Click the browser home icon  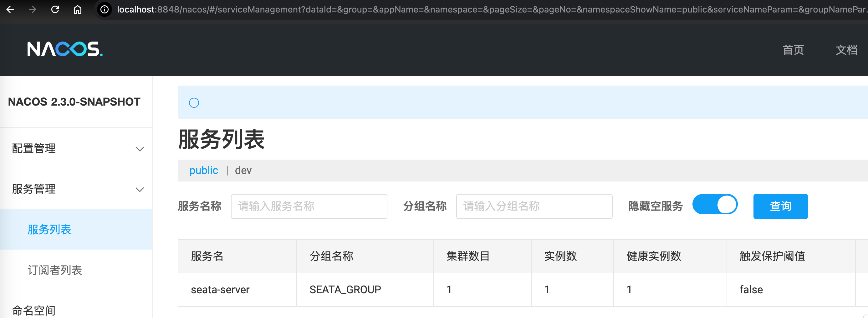[x=78, y=9]
